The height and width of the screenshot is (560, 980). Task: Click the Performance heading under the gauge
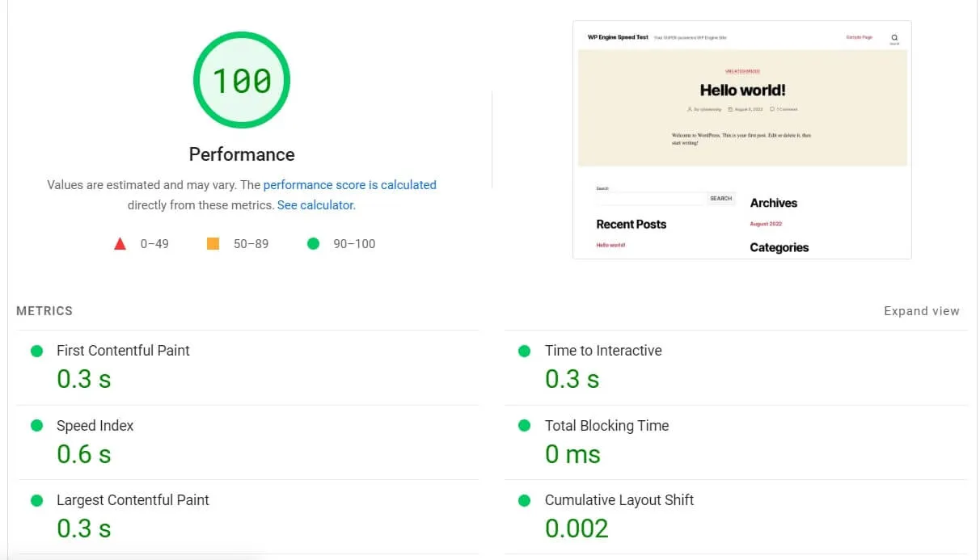coord(242,154)
